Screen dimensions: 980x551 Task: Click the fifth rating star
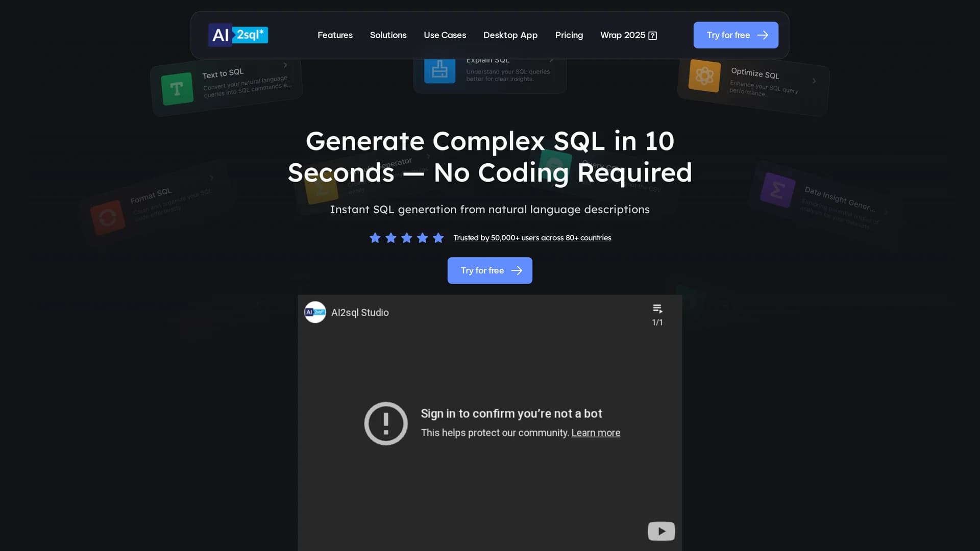tap(438, 238)
